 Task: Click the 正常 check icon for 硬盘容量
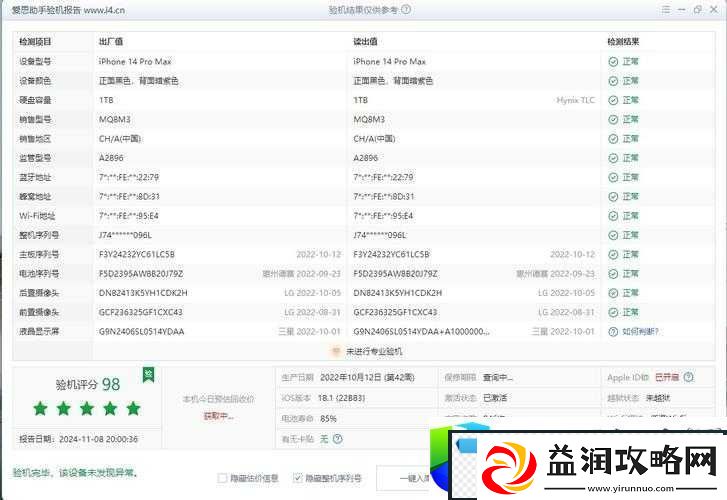point(613,100)
